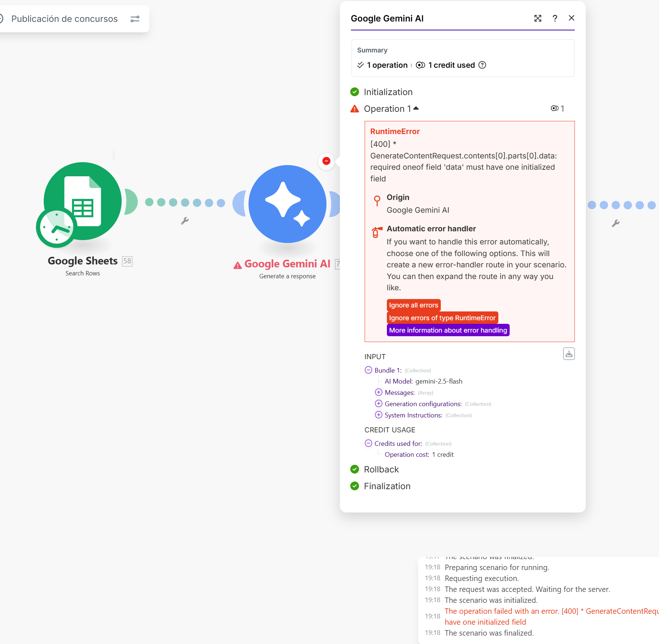This screenshot has height=644, width=659.
Task: Collapse Bundle 1 collection
Action: click(368, 370)
